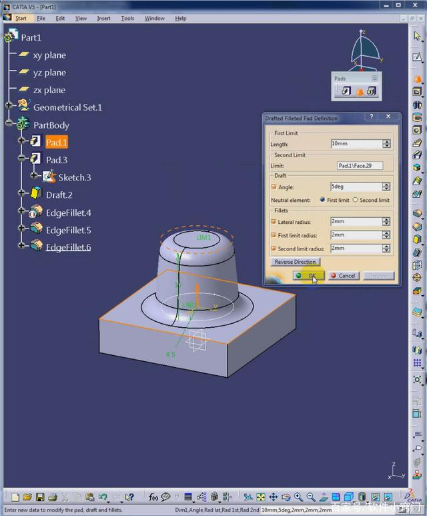Click the Normal View icon
Screen dimensions: 428x516
click(323, 497)
